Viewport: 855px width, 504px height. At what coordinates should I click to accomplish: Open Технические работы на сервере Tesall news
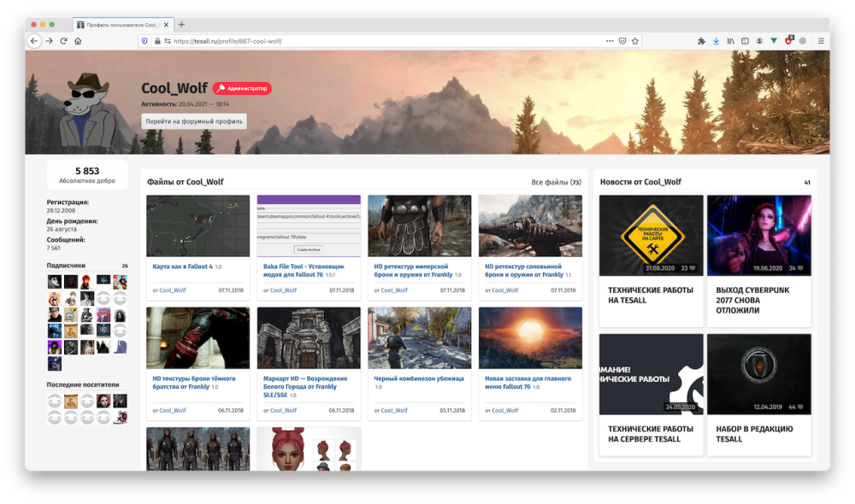tap(651, 434)
